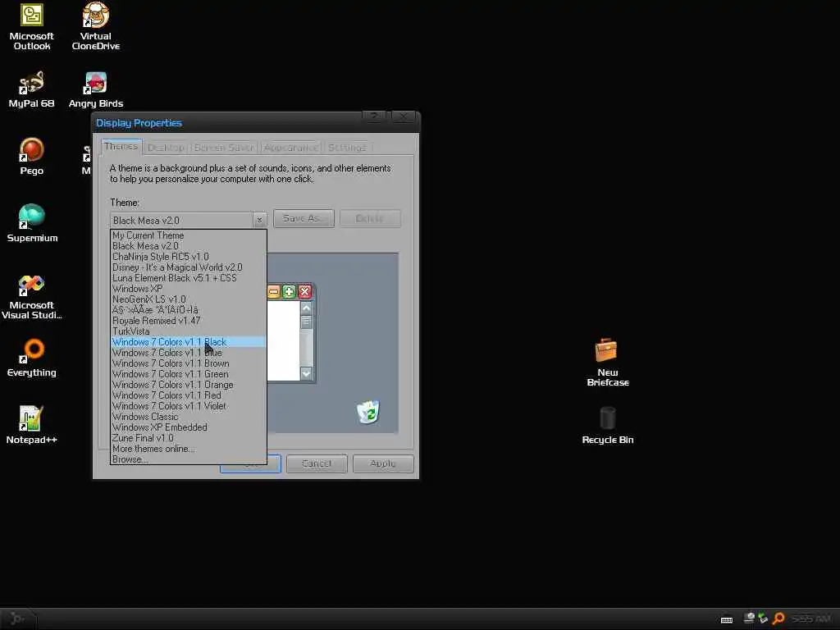
Task: Click the Start button on taskbar
Action: 18,619
